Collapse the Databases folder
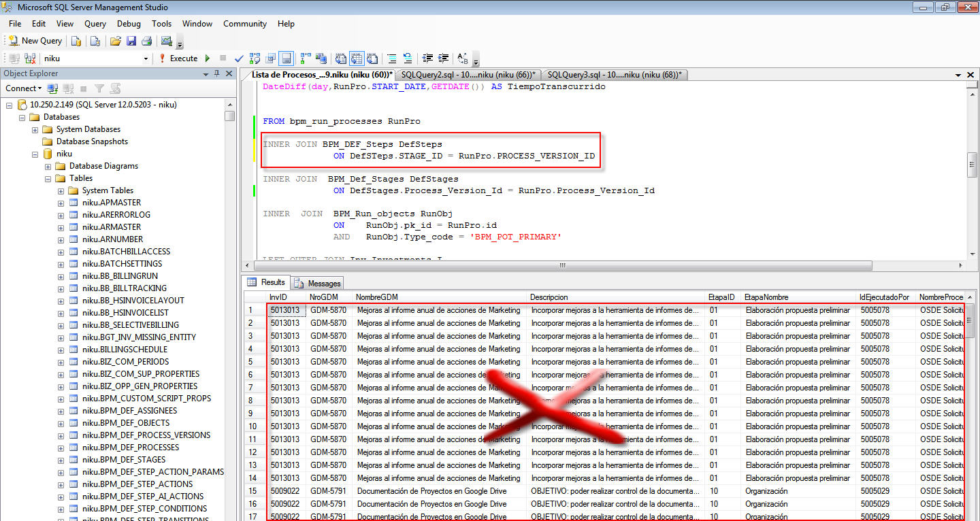The image size is (980, 521). 22,117
